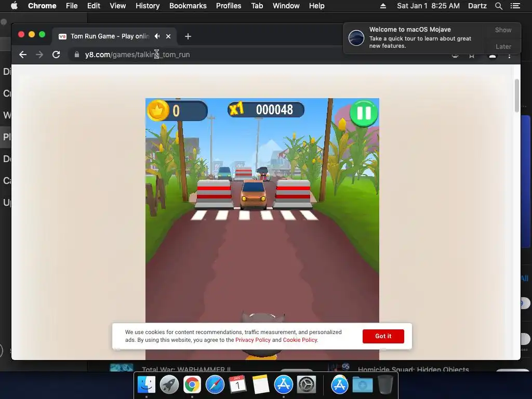Open Notes from the Dock

[x=261, y=385]
